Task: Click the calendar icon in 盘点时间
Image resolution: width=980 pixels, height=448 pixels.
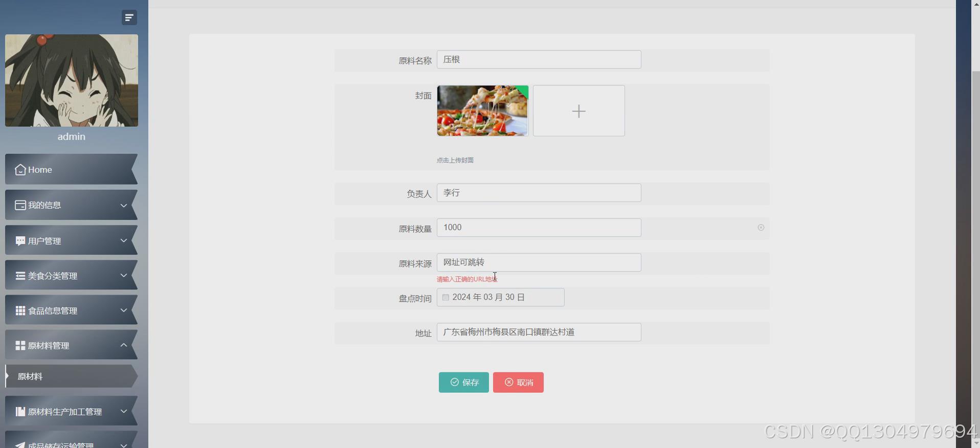Action: [x=446, y=297]
